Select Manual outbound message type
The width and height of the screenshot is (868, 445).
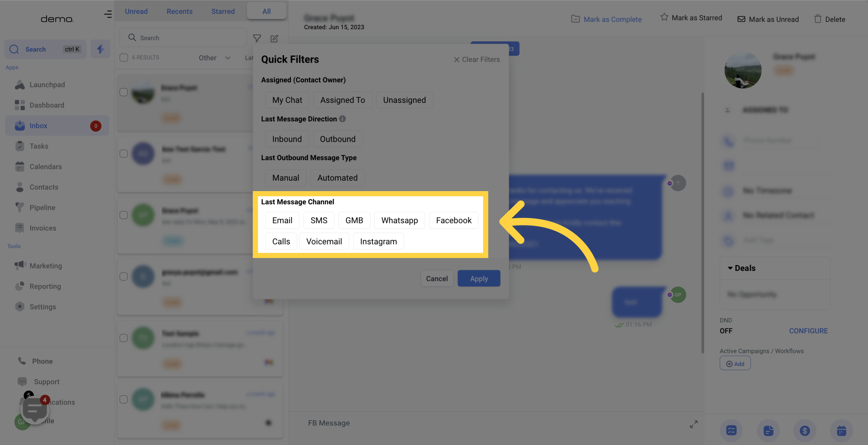pyautogui.click(x=285, y=177)
